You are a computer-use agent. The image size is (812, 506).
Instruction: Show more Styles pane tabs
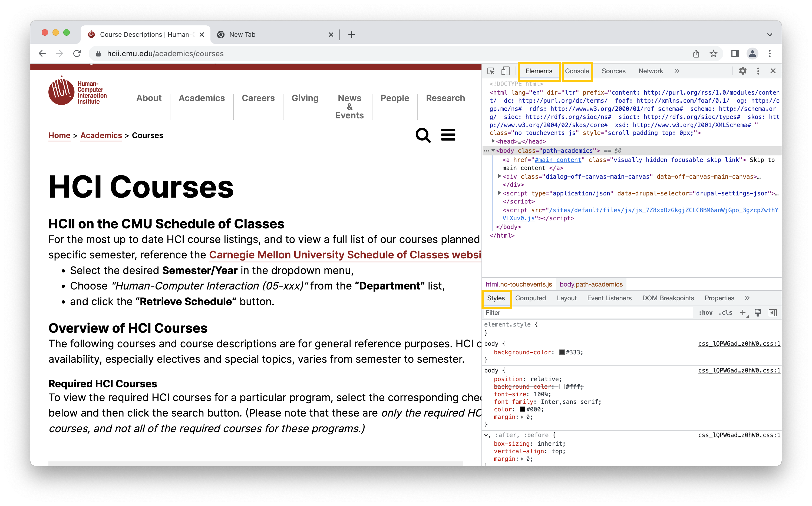pos(747,298)
